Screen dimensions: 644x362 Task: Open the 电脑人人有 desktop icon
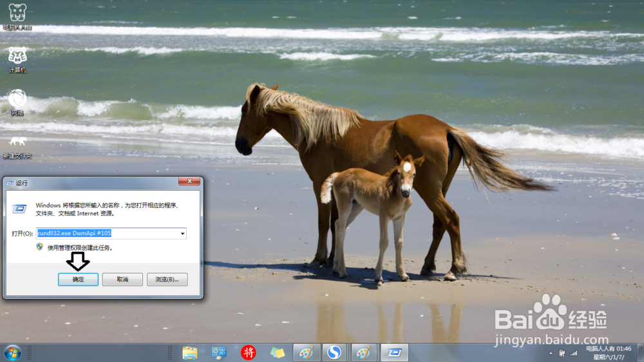pos(17,17)
